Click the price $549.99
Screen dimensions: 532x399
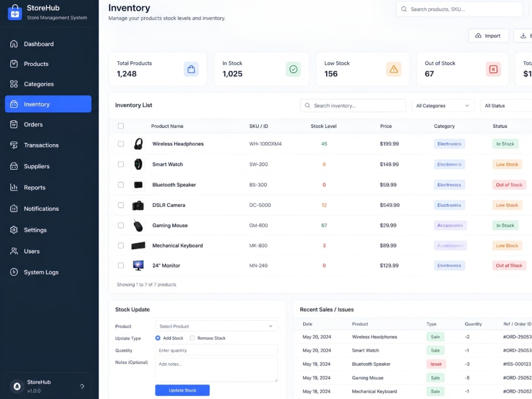(x=389, y=205)
